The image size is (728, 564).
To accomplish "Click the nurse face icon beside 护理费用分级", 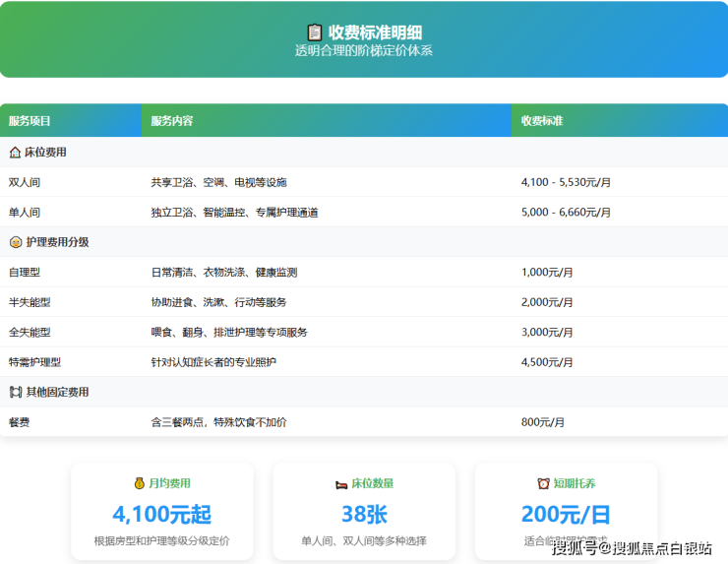I will (x=15, y=242).
